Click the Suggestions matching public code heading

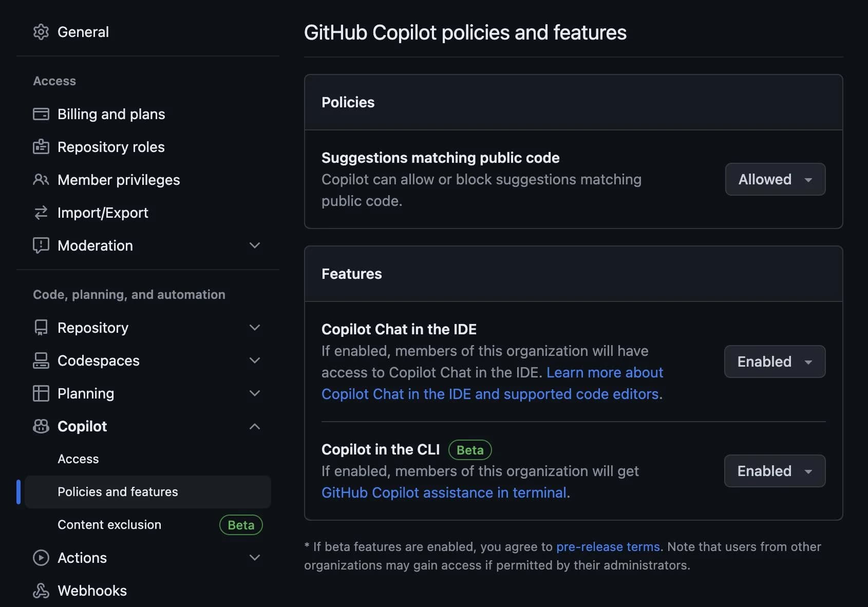(x=441, y=158)
